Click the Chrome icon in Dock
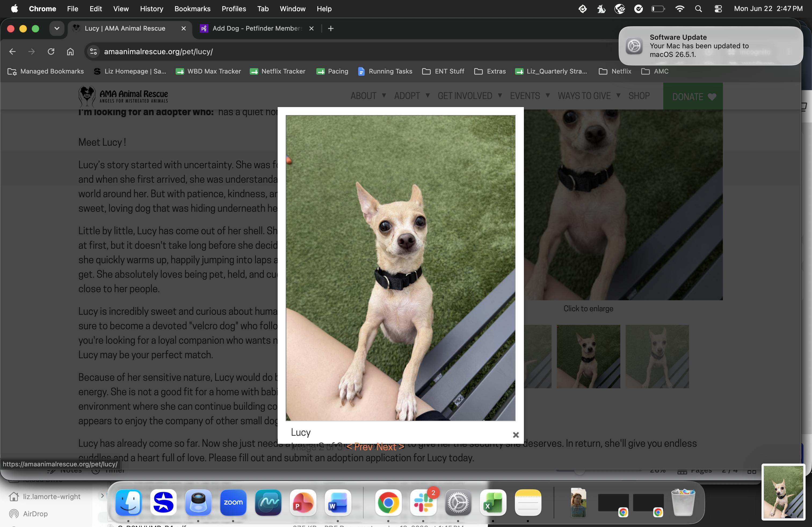This screenshot has width=812, height=527. [388, 503]
